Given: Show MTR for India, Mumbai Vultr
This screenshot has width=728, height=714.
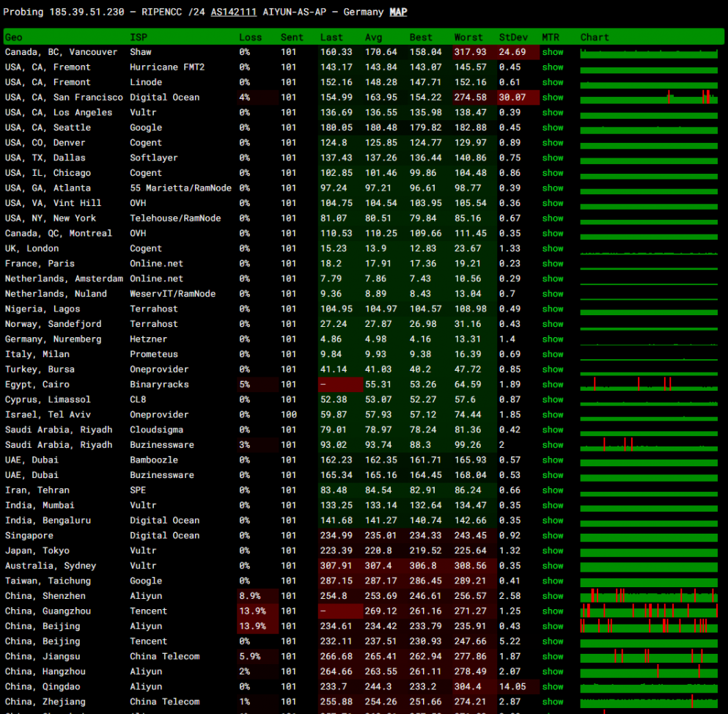Looking at the screenshot, I should 553,505.
